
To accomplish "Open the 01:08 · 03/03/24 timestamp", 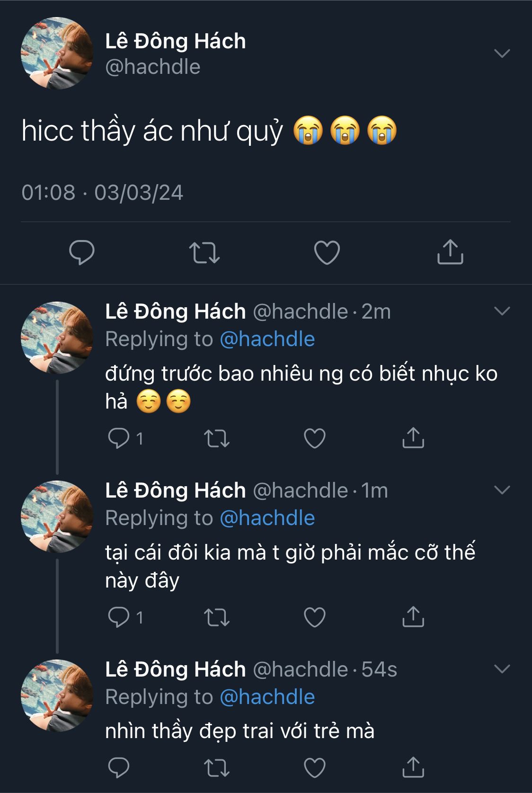I will 102,192.
